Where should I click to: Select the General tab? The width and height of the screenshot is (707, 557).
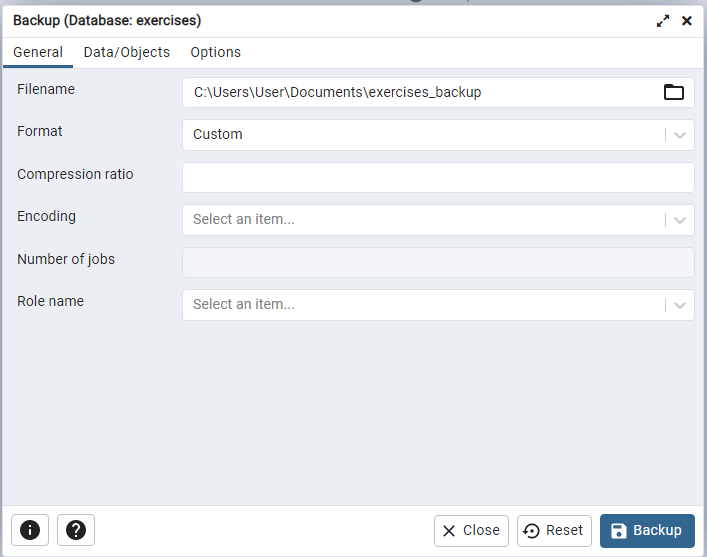38,52
